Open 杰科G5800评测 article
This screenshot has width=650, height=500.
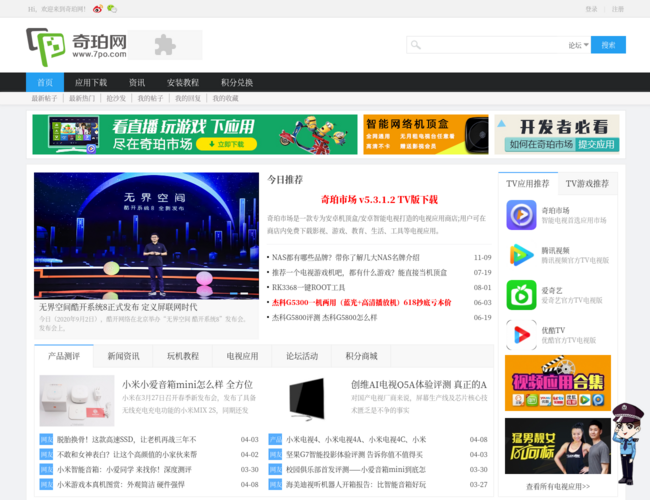pos(324,318)
